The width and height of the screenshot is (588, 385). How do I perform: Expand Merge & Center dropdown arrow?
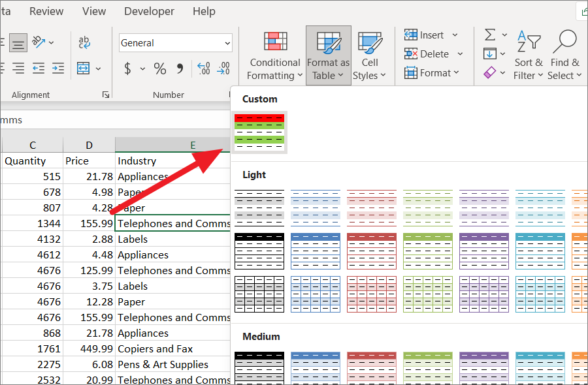coord(98,69)
